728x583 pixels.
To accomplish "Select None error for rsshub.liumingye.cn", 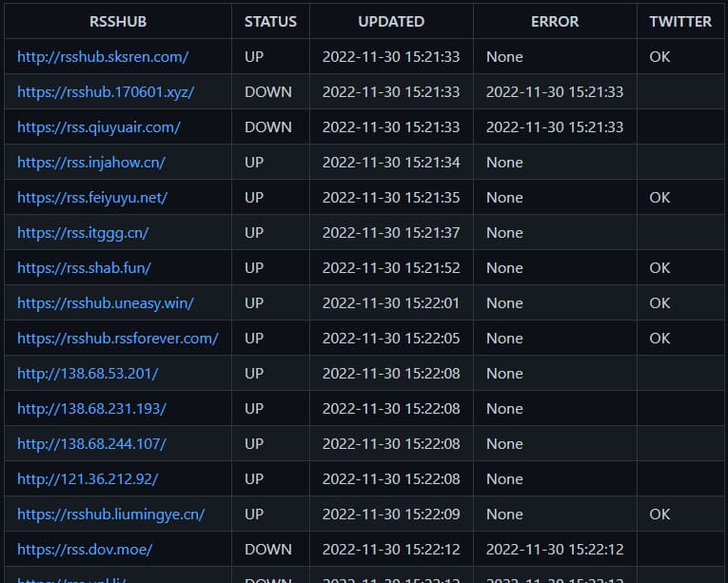I will 504,515.
